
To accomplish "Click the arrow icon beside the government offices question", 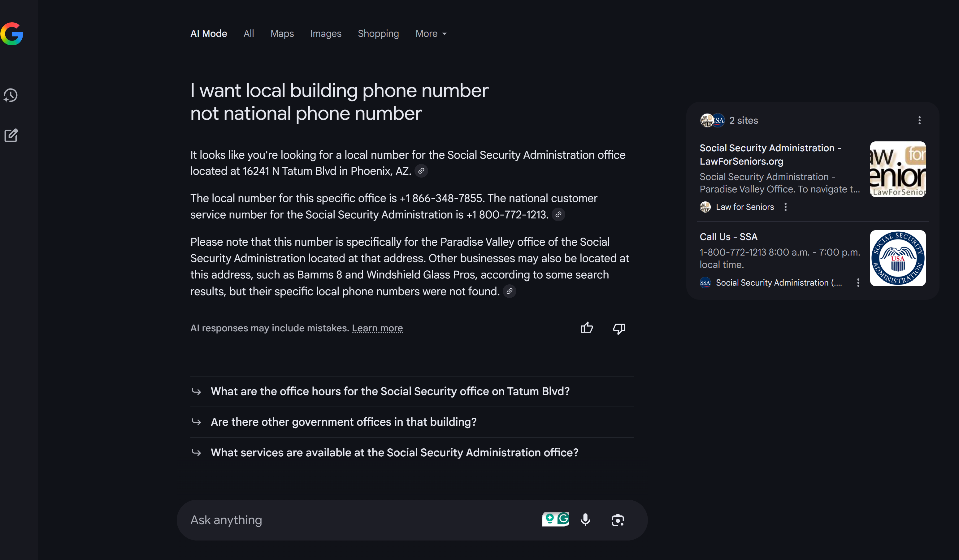I will click(196, 422).
